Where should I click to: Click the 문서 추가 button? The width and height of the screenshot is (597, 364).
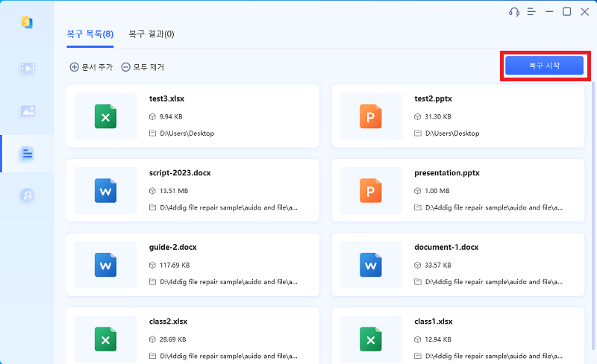[x=91, y=67]
